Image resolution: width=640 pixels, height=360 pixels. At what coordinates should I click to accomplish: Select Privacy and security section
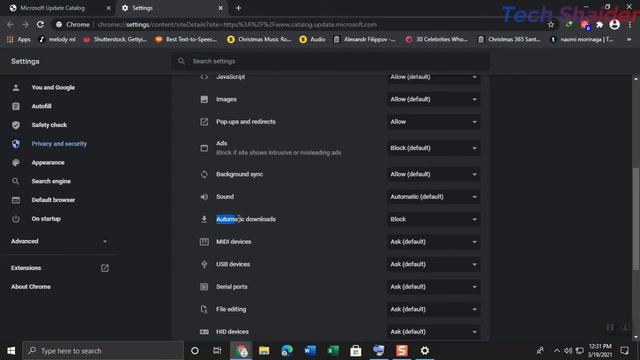pyautogui.click(x=59, y=144)
